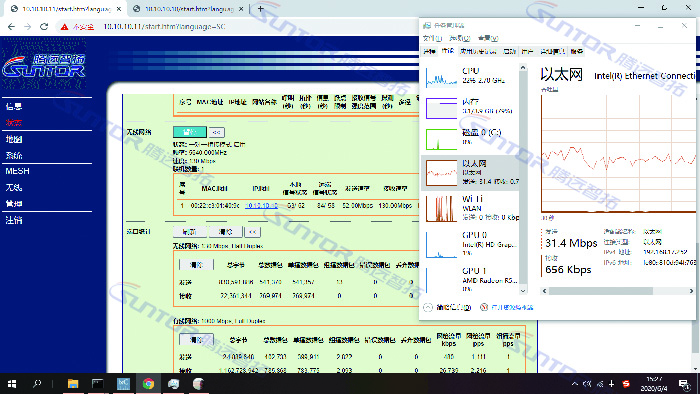Open 状态 in the SUNTOR sidebar
Screen dimensions: 700x394
(x=14, y=122)
